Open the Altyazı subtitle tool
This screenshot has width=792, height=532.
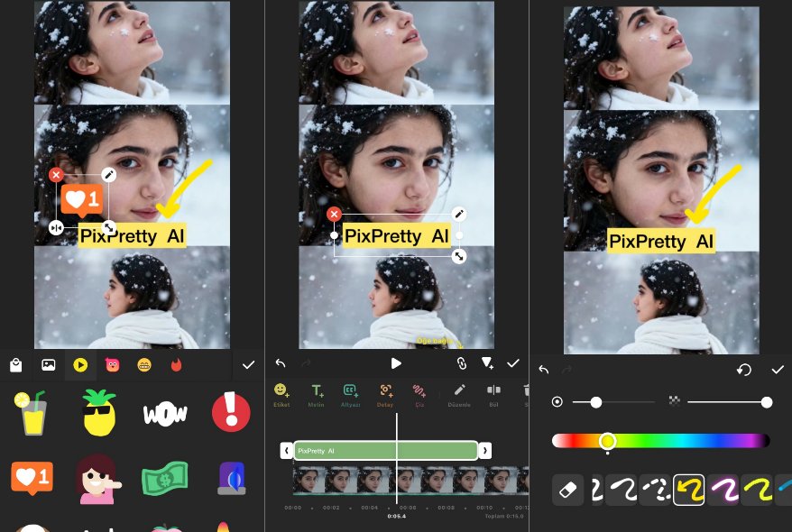[x=351, y=394]
